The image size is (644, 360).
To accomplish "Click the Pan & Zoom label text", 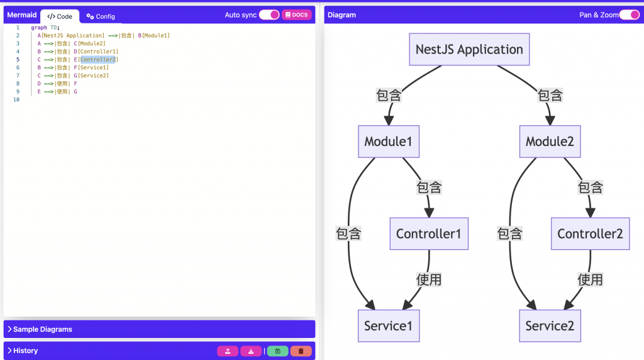I will tap(599, 15).
